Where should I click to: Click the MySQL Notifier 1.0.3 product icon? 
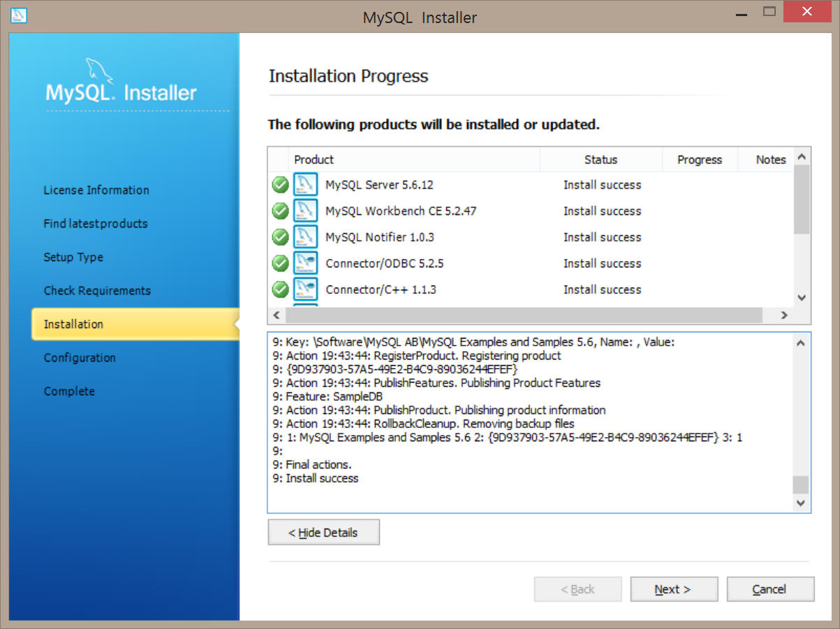tap(306, 237)
